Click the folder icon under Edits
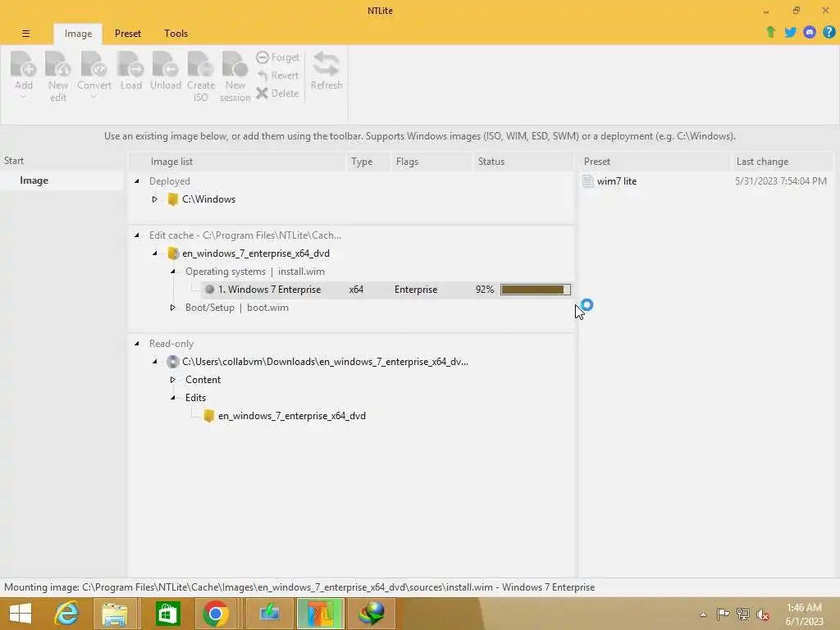840x630 pixels. (x=209, y=416)
